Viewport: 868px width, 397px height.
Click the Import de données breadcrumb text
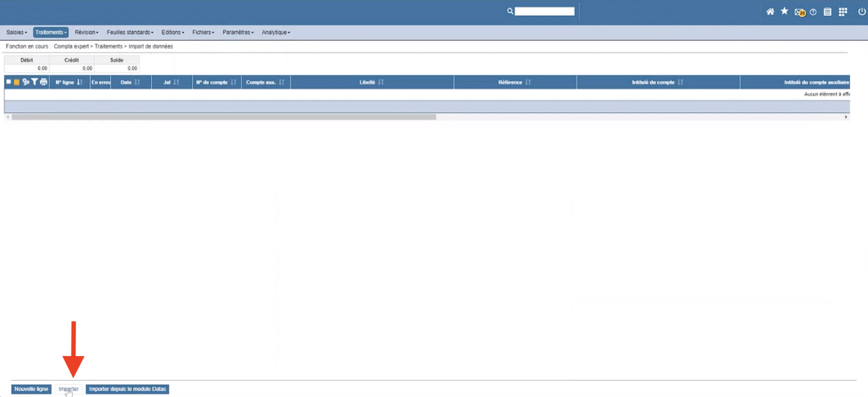point(151,46)
